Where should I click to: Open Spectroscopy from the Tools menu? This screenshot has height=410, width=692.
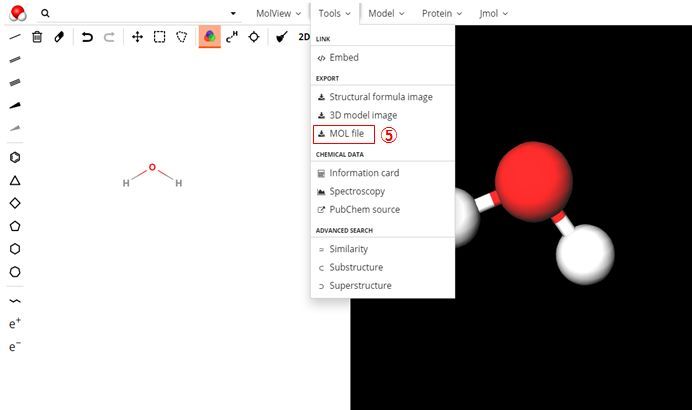tap(356, 191)
